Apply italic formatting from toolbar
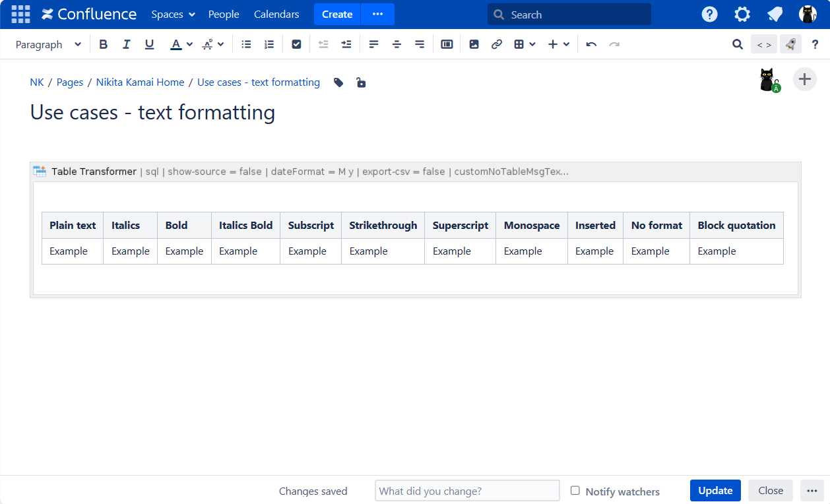Viewport: 830px width, 504px height. click(126, 44)
